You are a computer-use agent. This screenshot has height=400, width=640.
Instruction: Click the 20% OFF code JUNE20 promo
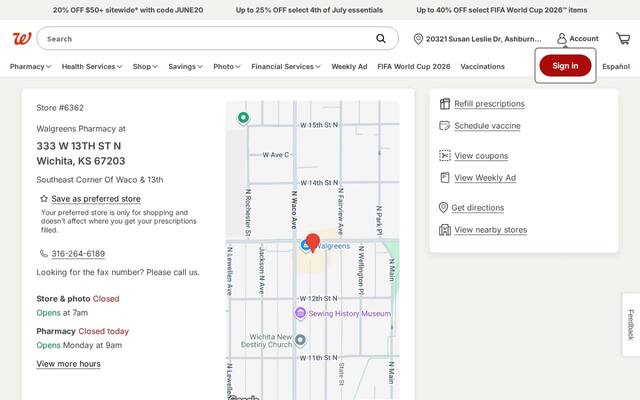[128, 10]
